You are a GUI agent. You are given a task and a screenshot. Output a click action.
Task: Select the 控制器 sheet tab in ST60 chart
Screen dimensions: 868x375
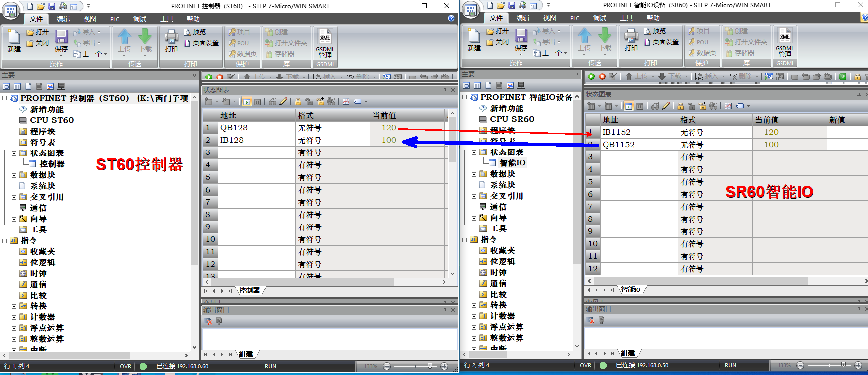click(x=250, y=290)
